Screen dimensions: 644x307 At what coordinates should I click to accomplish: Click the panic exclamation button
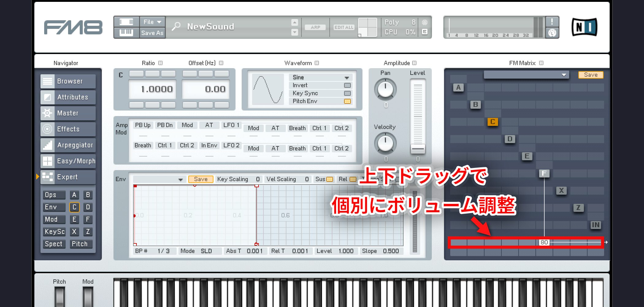pos(552,21)
